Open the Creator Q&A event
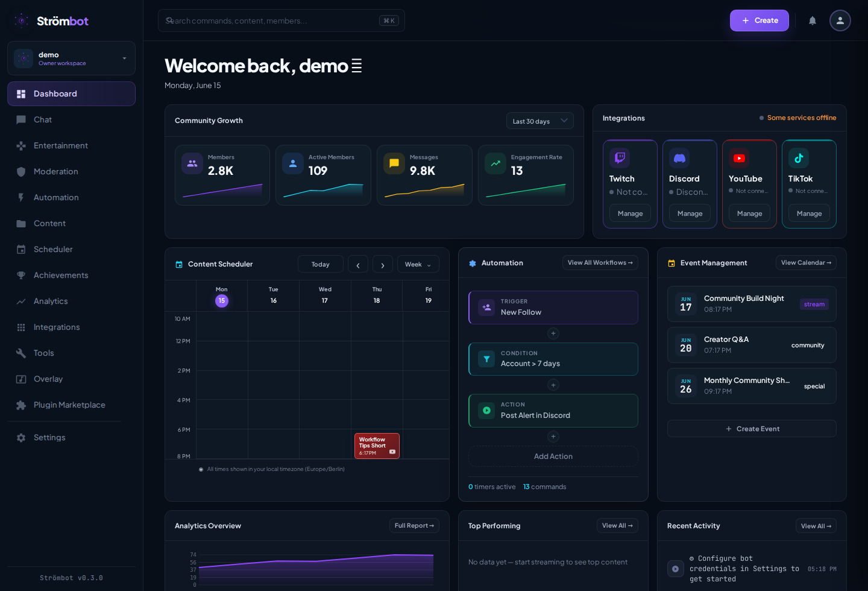This screenshot has height=591, width=868. click(752, 345)
